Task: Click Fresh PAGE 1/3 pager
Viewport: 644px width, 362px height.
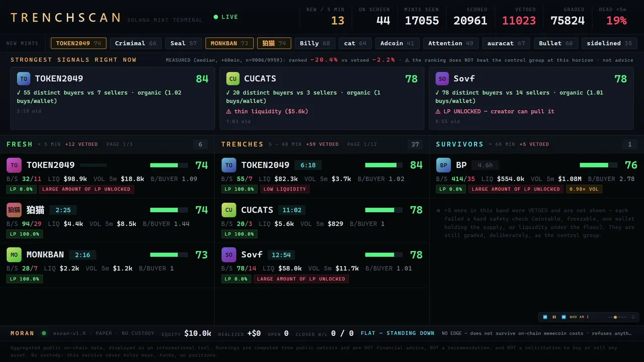Action: coord(119,144)
